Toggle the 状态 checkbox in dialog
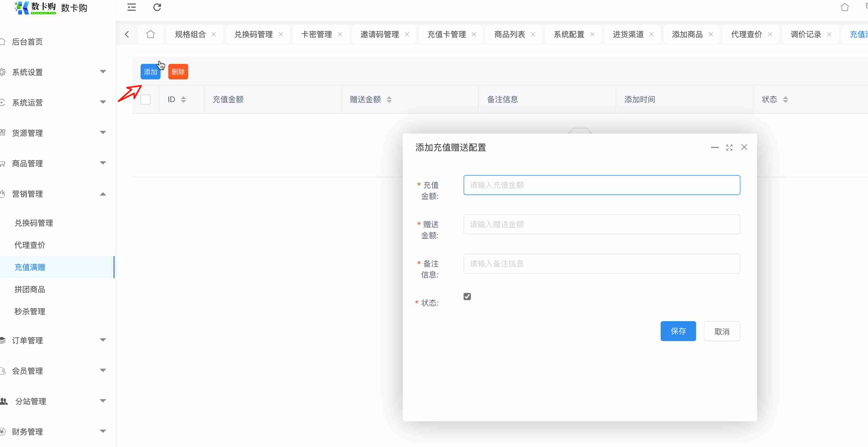 pyautogui.click(x=467, y=297)
